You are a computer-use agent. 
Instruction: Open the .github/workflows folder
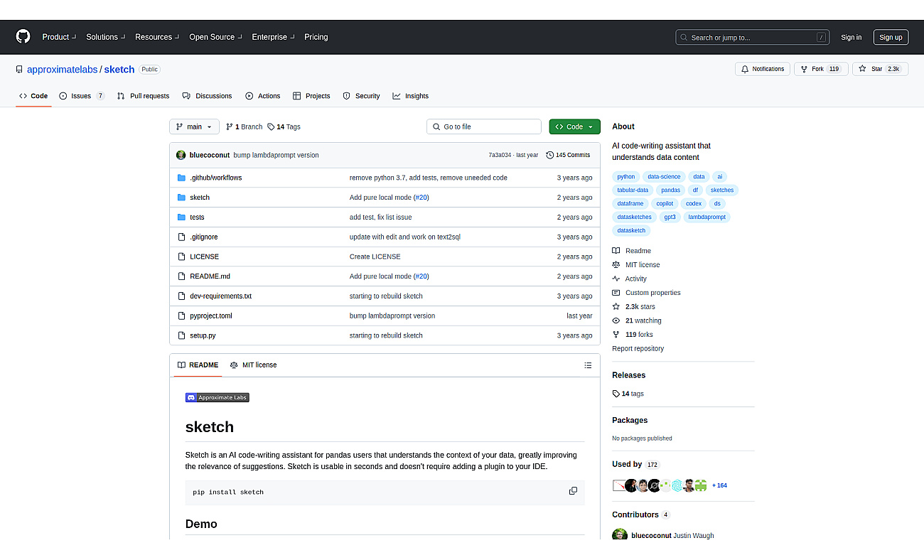(215, 178)
